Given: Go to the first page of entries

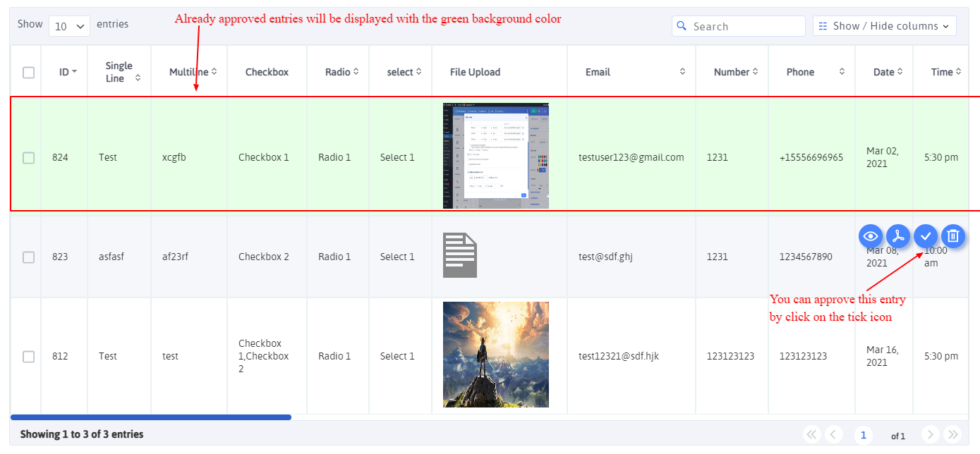Looking at the screenshot, I should coord(812,435).
